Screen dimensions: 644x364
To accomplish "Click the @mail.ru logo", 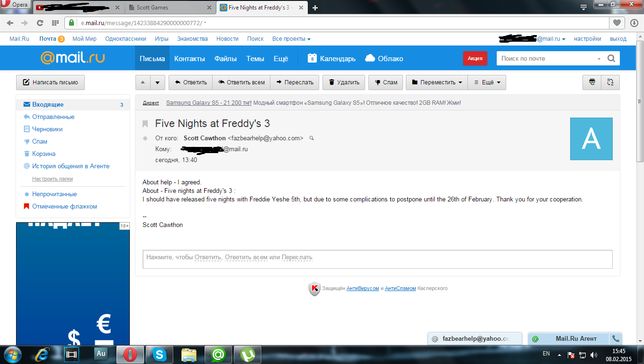I will (72, 58).
